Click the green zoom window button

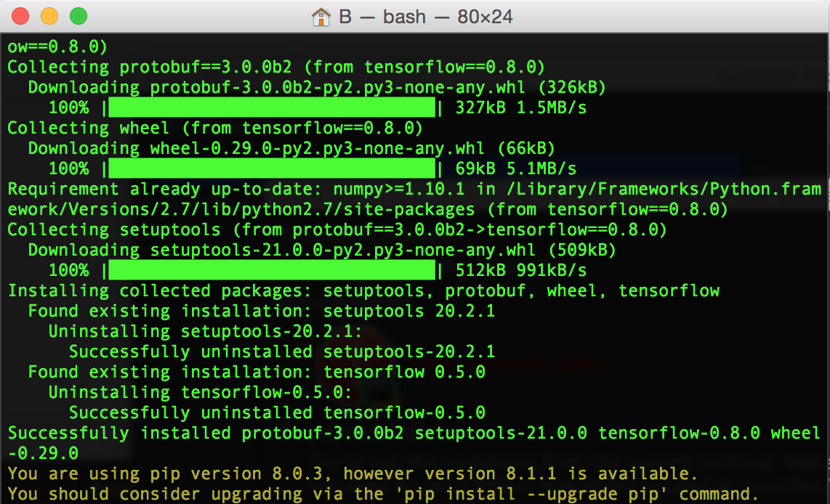(x=78, y=17)
